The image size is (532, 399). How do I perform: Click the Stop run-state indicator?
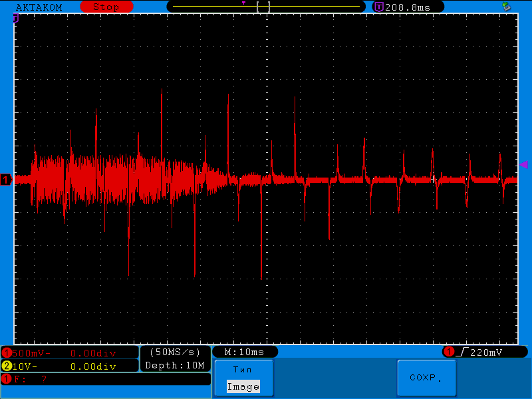(106, 7)
